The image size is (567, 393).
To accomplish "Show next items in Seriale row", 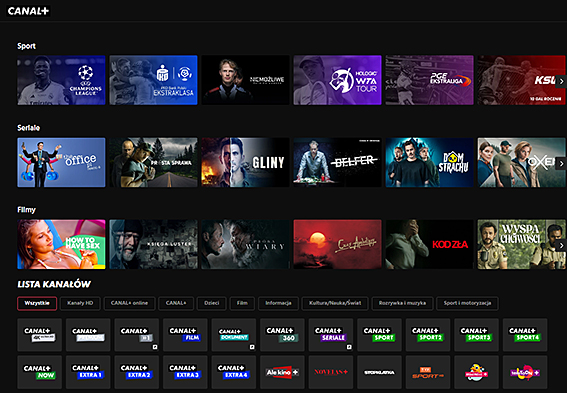I will pyautogui.click(x=561, y=163).
